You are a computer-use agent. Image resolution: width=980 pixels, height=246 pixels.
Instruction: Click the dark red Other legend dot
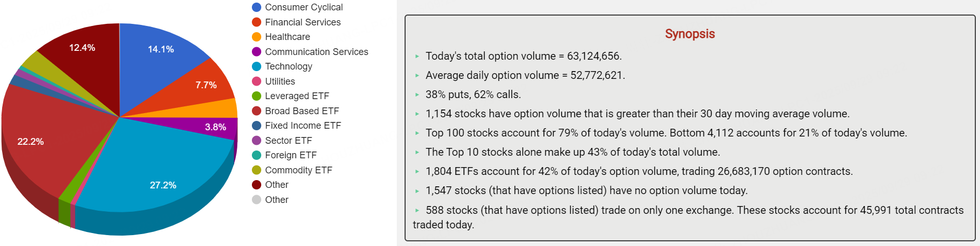click(257, 185)
